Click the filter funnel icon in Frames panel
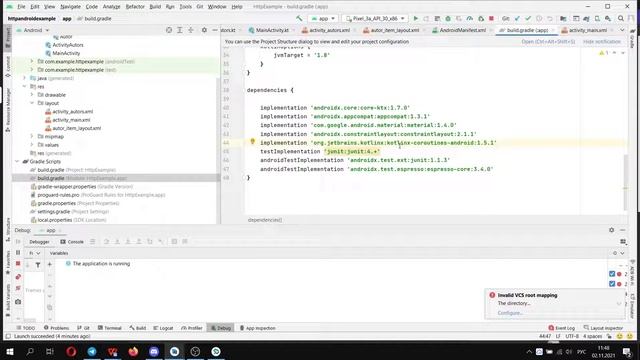 tap(38, 265)
